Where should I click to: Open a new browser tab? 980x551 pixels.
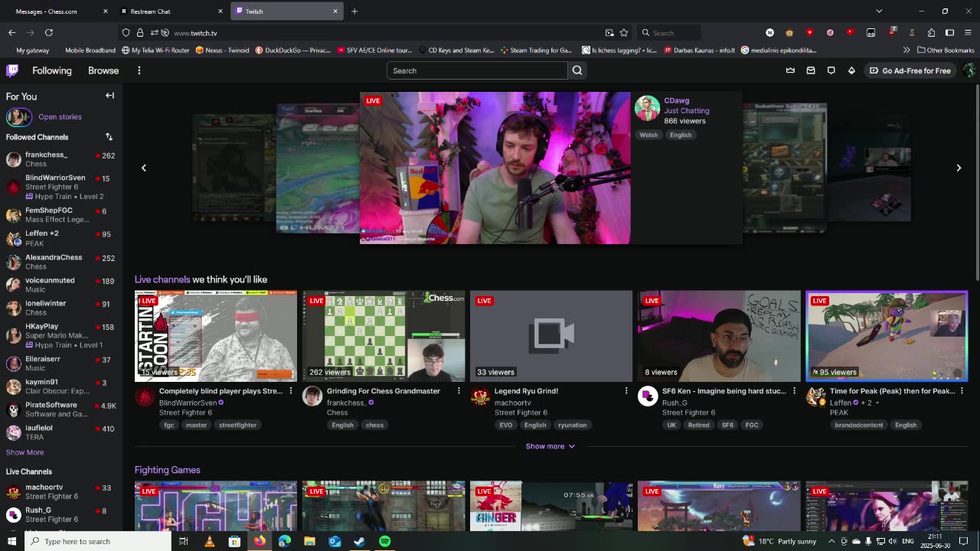pos(354,11)
